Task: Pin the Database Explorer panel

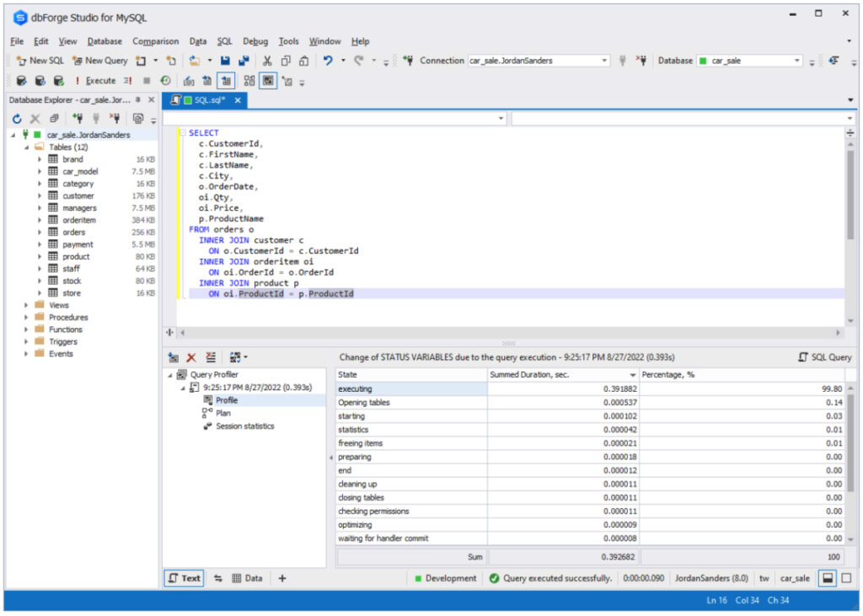Action: [140, 99]
